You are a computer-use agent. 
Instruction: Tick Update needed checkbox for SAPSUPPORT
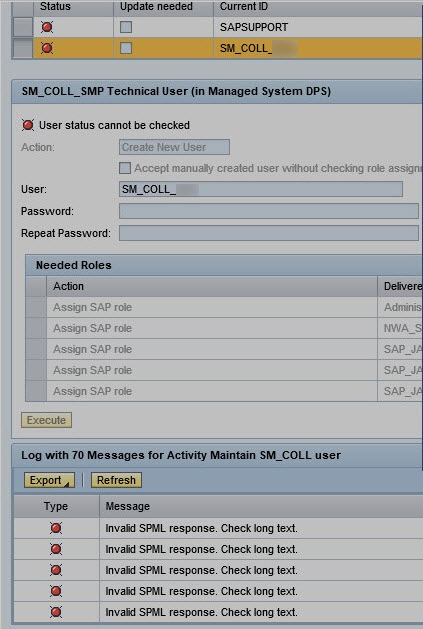coord(126,27)
